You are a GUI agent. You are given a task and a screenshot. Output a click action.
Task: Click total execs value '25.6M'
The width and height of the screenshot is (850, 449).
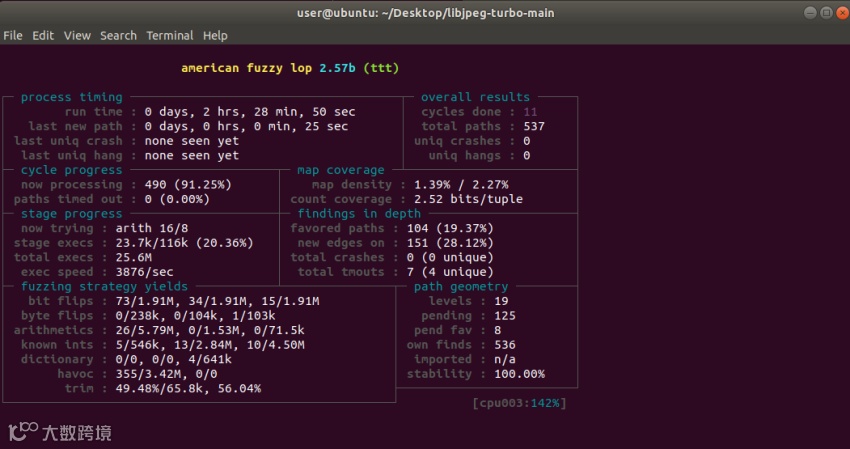133,258
